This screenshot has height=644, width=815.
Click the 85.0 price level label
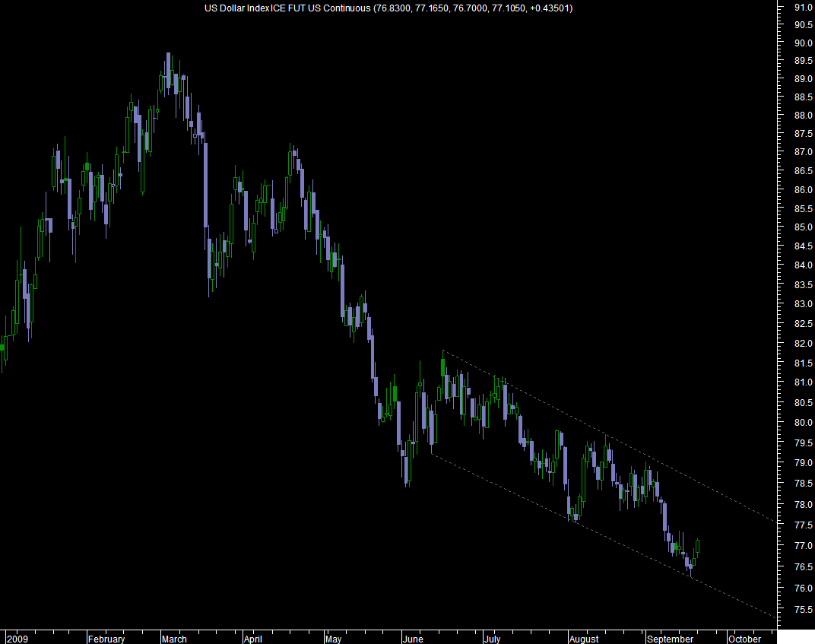(803, 227)
